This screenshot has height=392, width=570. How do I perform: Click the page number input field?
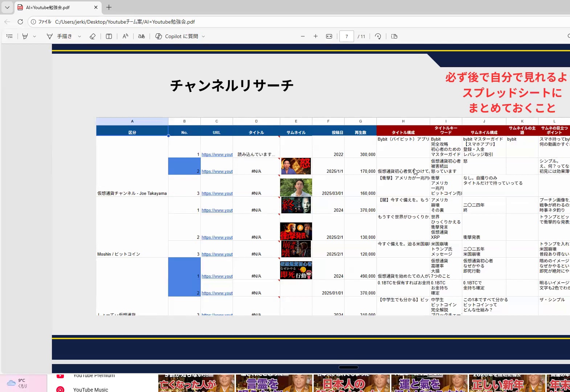[x=346, y=36]
